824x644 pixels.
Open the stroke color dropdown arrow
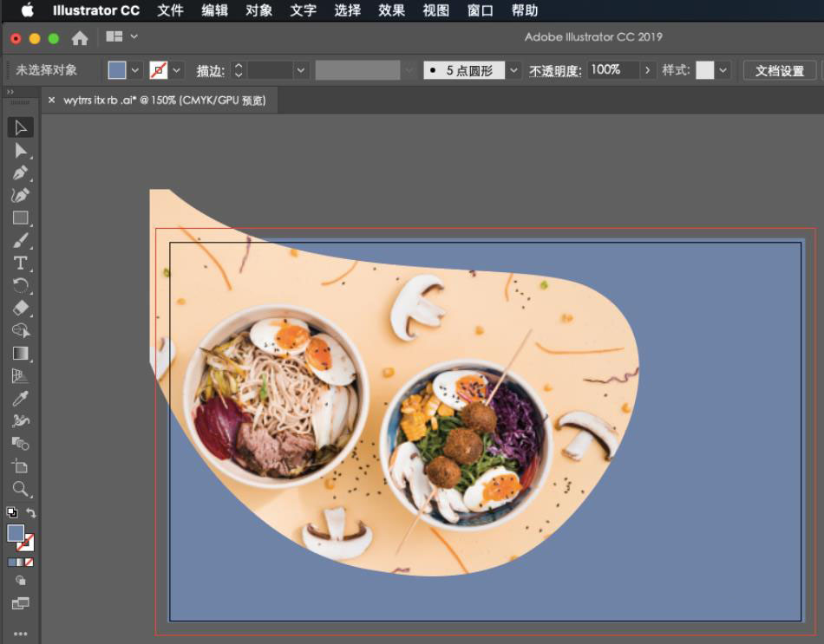click(x=177, y=70)
